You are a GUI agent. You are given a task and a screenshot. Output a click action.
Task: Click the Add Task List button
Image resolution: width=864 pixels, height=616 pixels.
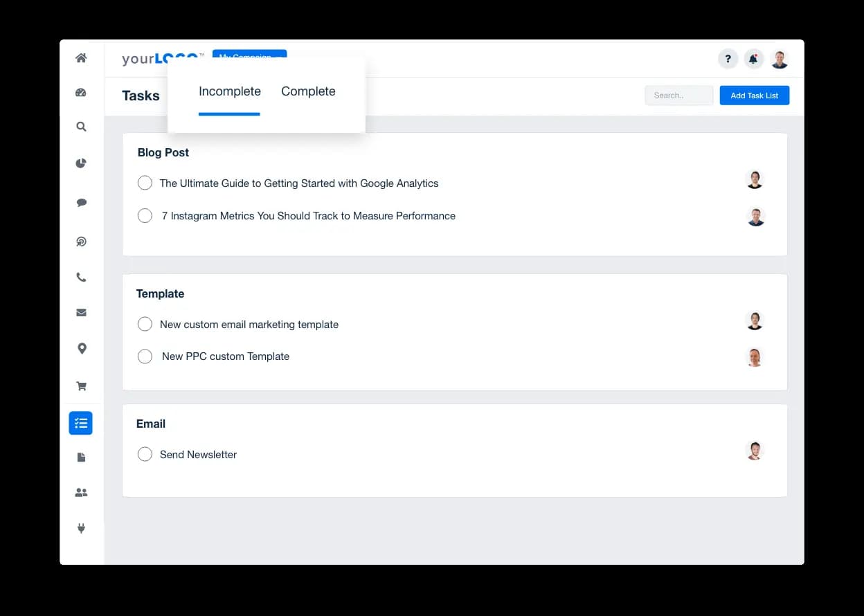click(x=754, y=96)
